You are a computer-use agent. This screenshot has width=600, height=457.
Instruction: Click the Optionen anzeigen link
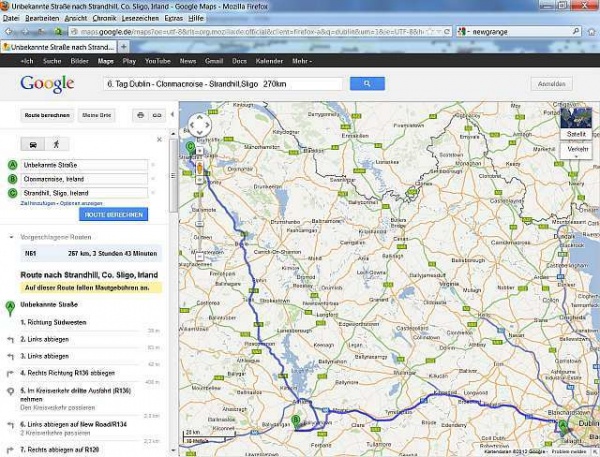(81, 203)
